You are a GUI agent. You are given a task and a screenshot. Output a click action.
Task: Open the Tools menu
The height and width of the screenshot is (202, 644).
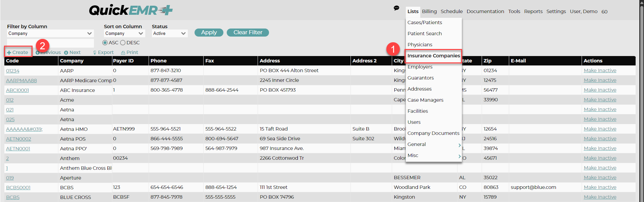[x=514, y=11]
